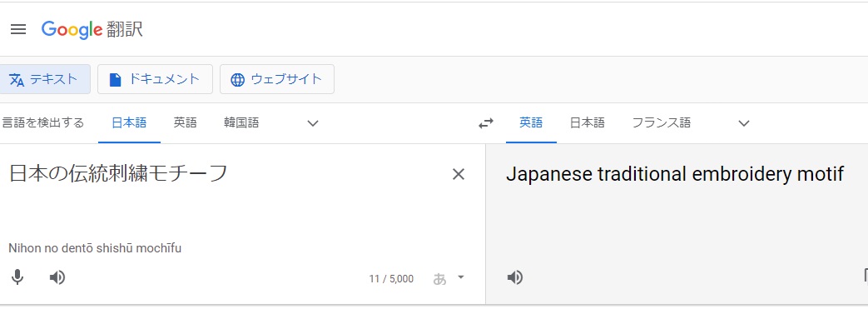The height and width of the screenshot is (309, 868).
Task: Open the hamburger main menu
Action: [18, 29]
